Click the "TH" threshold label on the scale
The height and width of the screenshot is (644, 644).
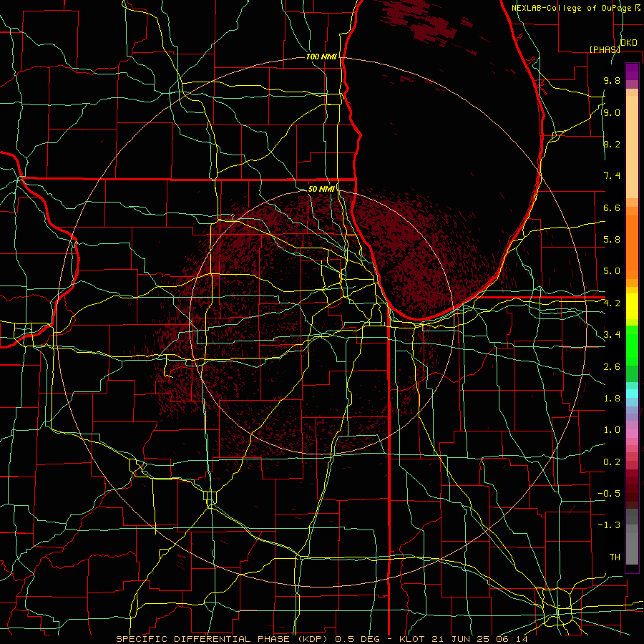(615, 557)
